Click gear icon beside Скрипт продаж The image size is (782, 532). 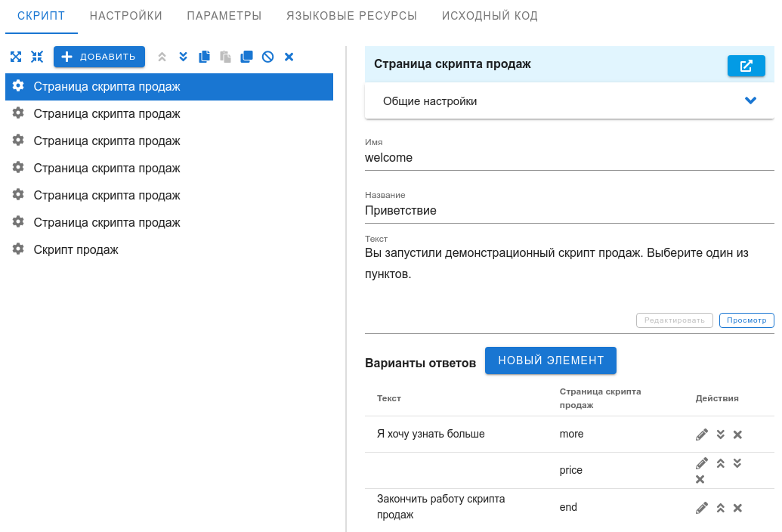18,249
